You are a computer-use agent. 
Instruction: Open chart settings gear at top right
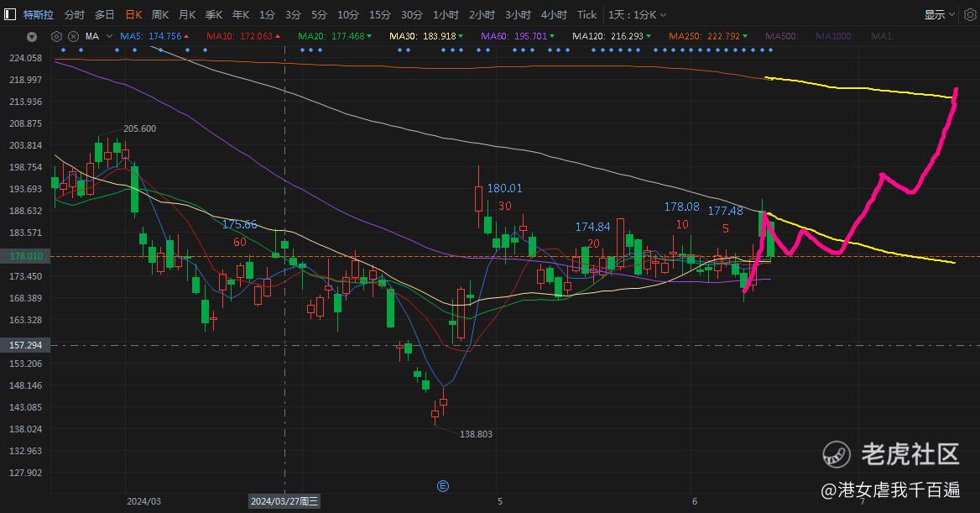tap(969, 14)
